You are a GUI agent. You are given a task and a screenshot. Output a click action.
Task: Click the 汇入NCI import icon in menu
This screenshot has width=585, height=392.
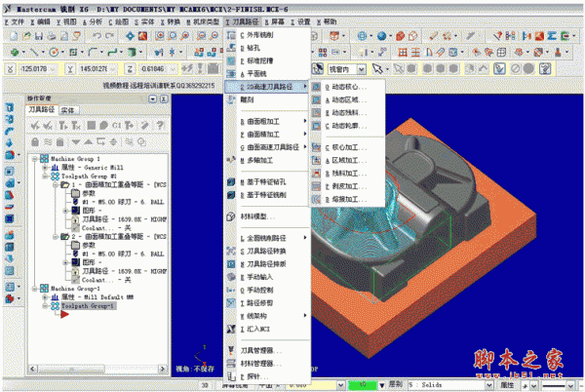pos(231,329)
